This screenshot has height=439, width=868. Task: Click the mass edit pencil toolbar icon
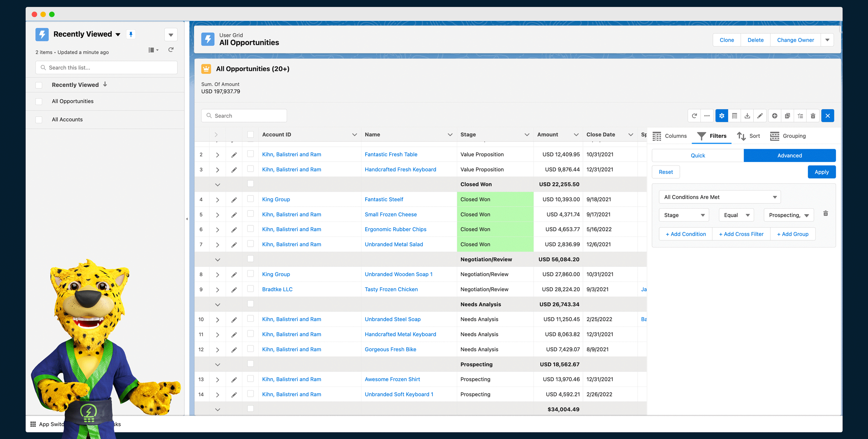coord(760,116)
